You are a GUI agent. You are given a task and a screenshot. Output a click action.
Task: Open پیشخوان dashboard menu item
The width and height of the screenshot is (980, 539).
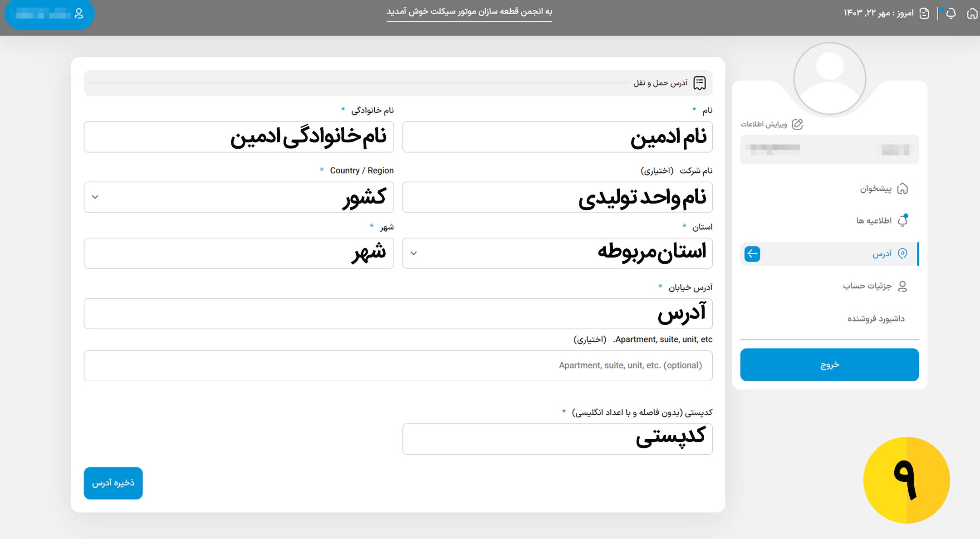876,189
